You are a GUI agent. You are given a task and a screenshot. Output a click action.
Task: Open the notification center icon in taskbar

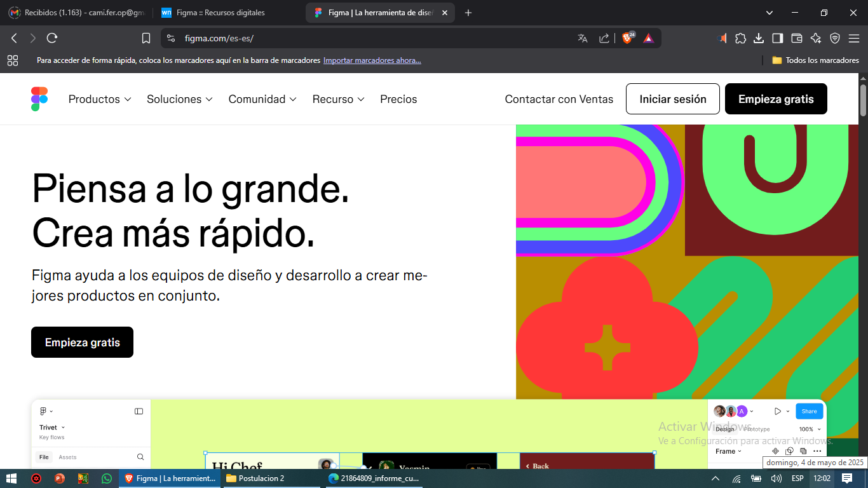pyautogui.click(x=847, y=478)
